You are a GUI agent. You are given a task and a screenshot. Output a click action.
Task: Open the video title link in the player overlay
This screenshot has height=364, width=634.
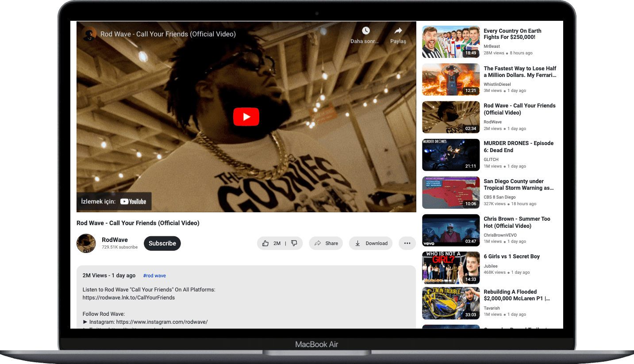coord(168,34)
